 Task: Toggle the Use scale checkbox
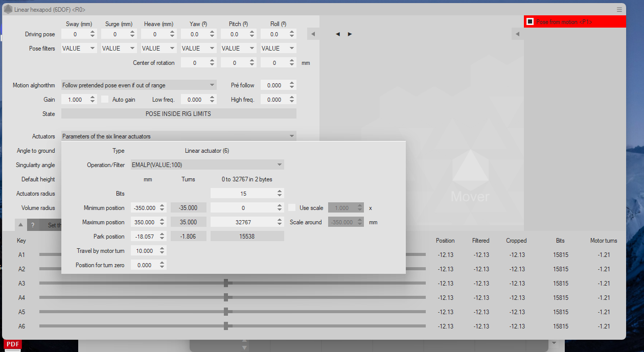292,208
